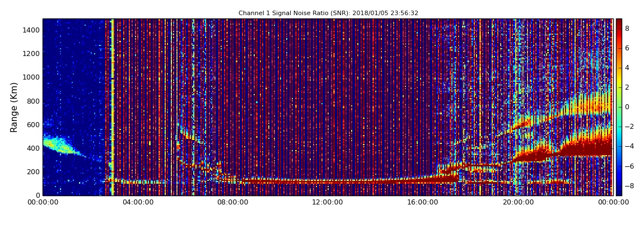644x228 pixels.
Task: Click the colorbar value 4
Action: pyautogui.click(x=628, y=68)
